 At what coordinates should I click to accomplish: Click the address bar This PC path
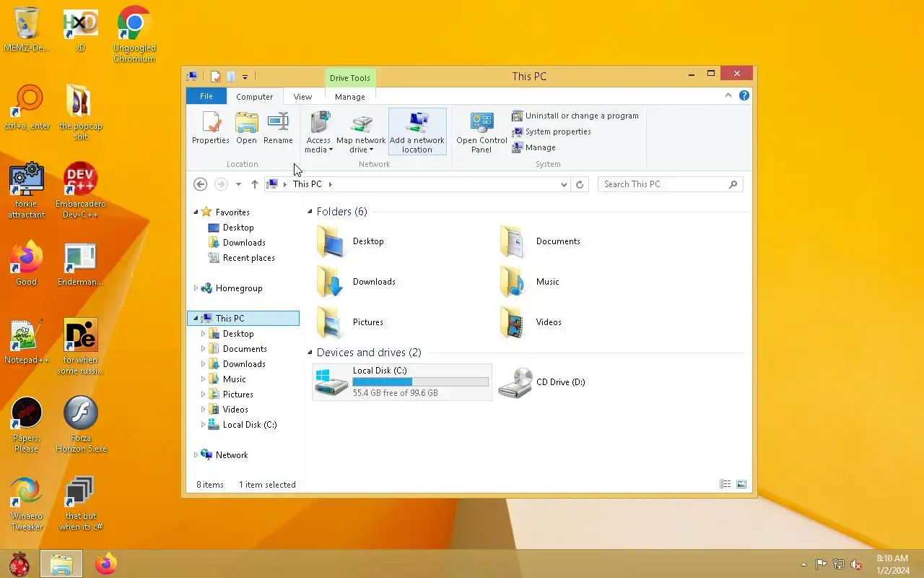tap(308, 184)
